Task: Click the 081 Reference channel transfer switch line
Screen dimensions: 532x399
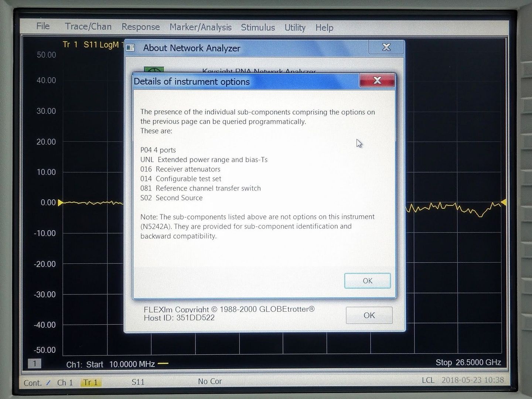Action: 201,188
